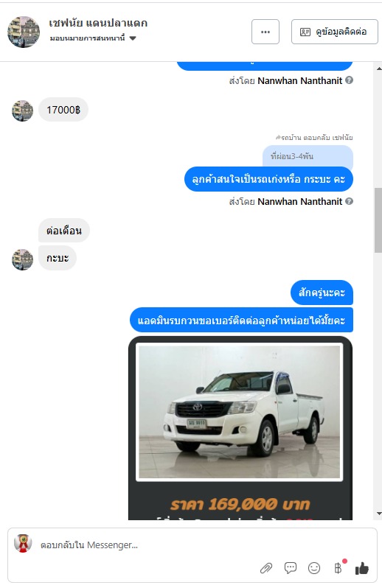Click the scrollbar down arrow

[378, 514]
